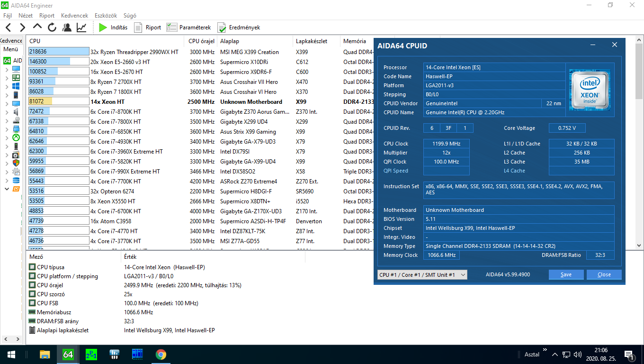Select the Software disc icon in tree
The image size is (644, 364).
coord(16,155)
